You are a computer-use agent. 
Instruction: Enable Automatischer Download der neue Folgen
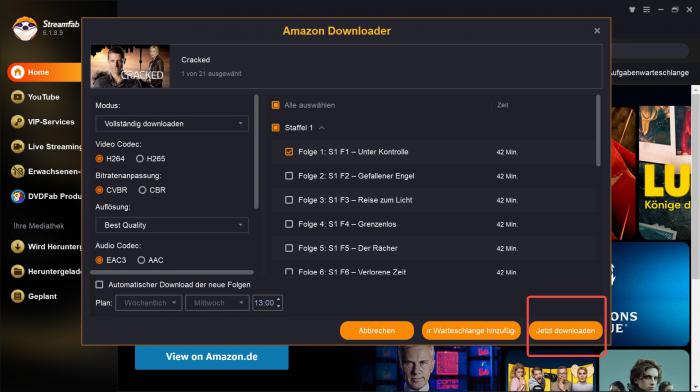[x=99, y=284]
